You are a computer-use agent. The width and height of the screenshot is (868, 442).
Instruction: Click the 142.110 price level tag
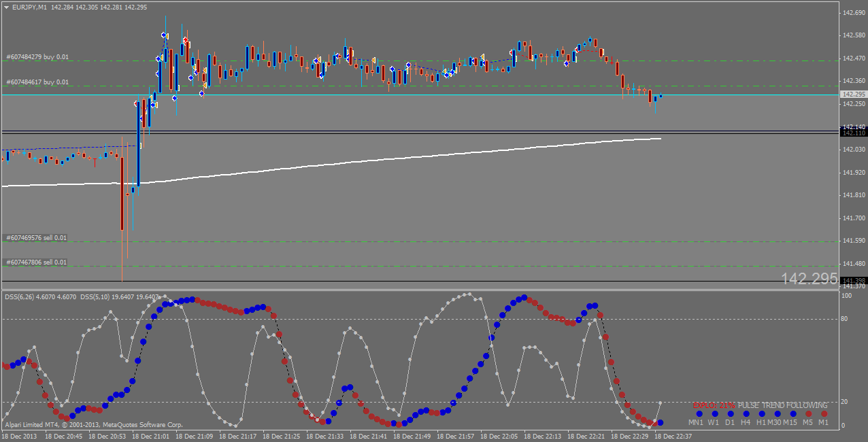(x=853, y=133)
